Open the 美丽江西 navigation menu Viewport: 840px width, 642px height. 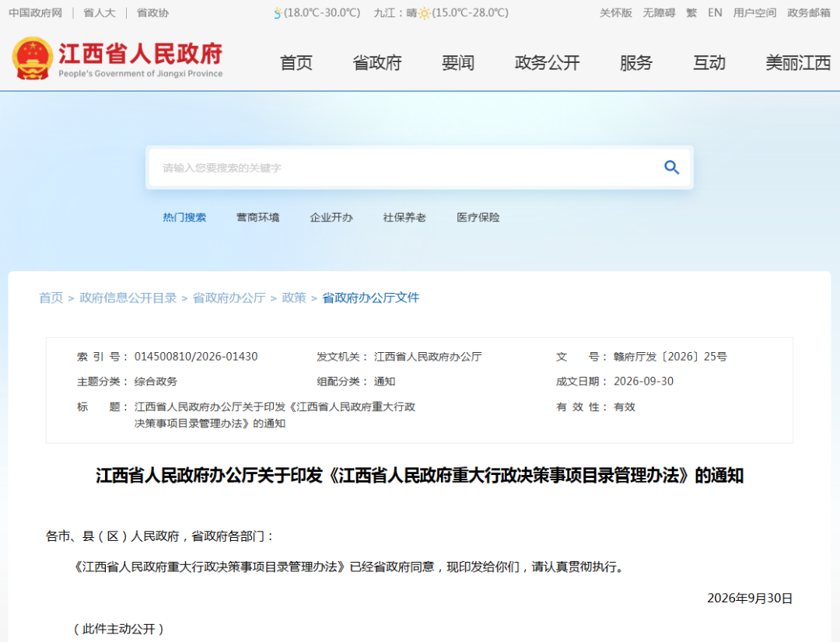coord(798,63)
